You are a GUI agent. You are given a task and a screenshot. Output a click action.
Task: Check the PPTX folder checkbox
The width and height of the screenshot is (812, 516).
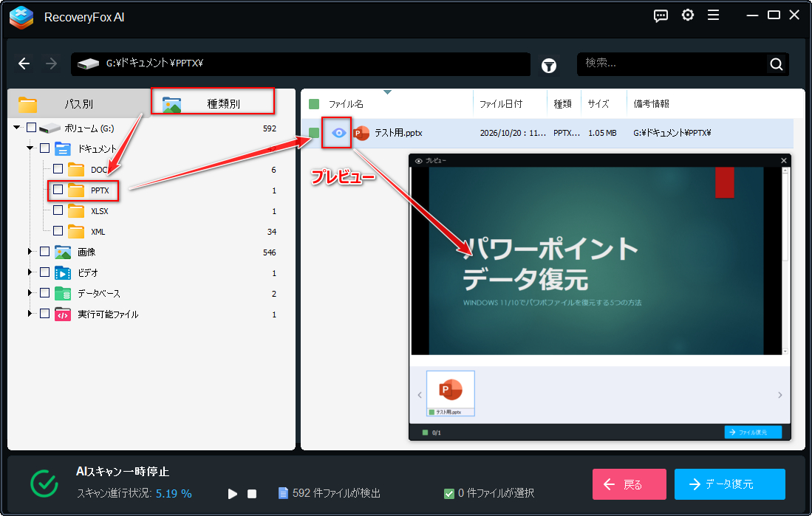click(58, 190)
